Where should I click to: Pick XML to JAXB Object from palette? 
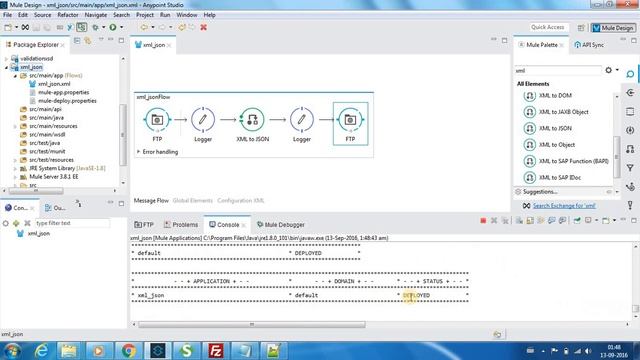[563, 112]
